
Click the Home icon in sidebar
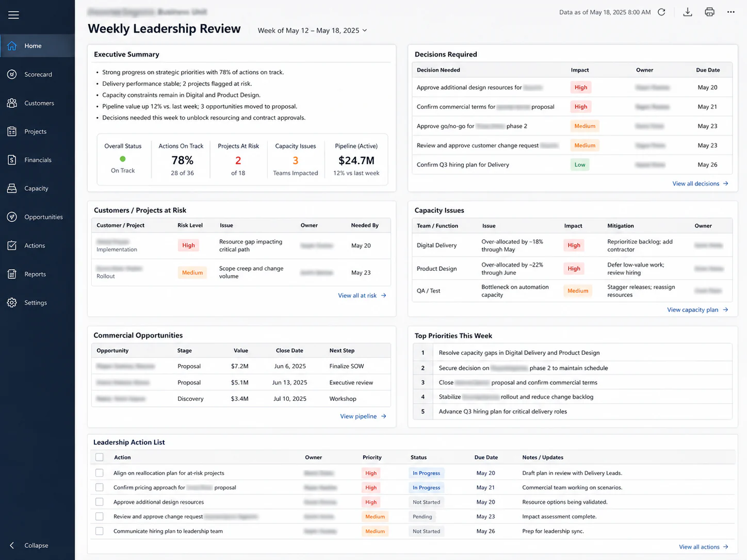pos(12,45)
